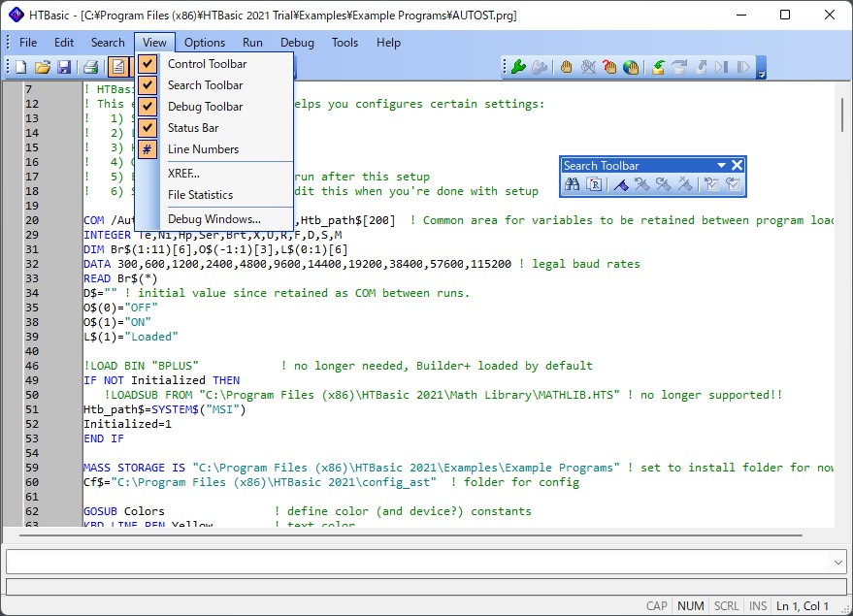This screenshot has width=853, height=616.
Task: Toggle bookmark with the blue flag icon
Action: point(621,184)
